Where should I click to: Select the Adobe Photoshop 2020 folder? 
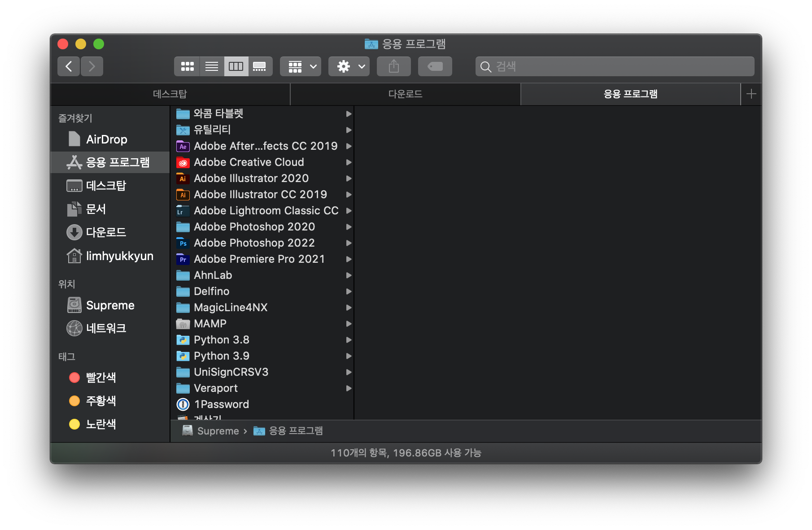point(262,227)
